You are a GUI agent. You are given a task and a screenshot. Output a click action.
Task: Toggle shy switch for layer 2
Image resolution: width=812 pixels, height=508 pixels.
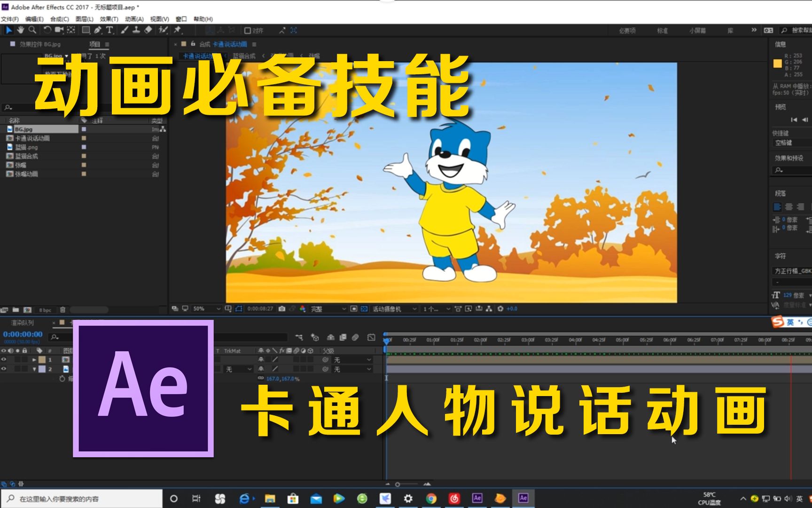(261, 369)
